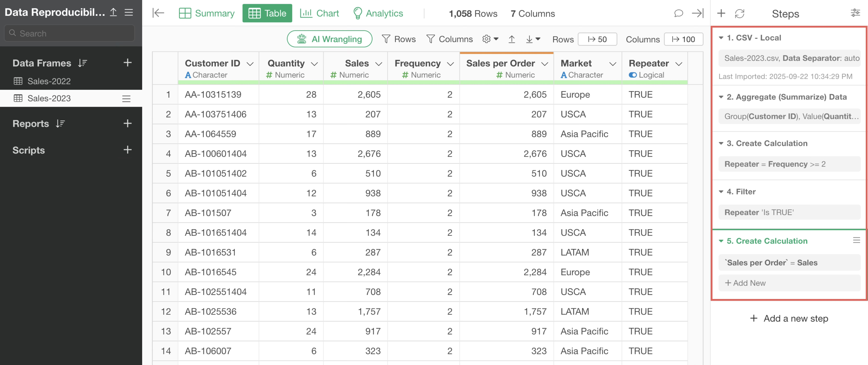Open the Sales per Order column menu
Screen dimensions: 868x365
pos(545,64)
